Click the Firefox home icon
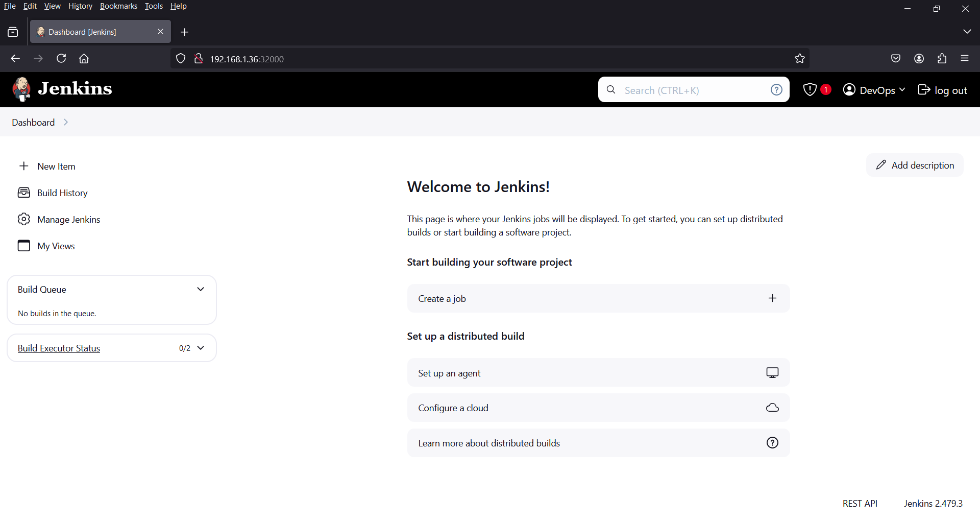Image resolution: width=980 pixels, height=521 pixels. [84, 59]
